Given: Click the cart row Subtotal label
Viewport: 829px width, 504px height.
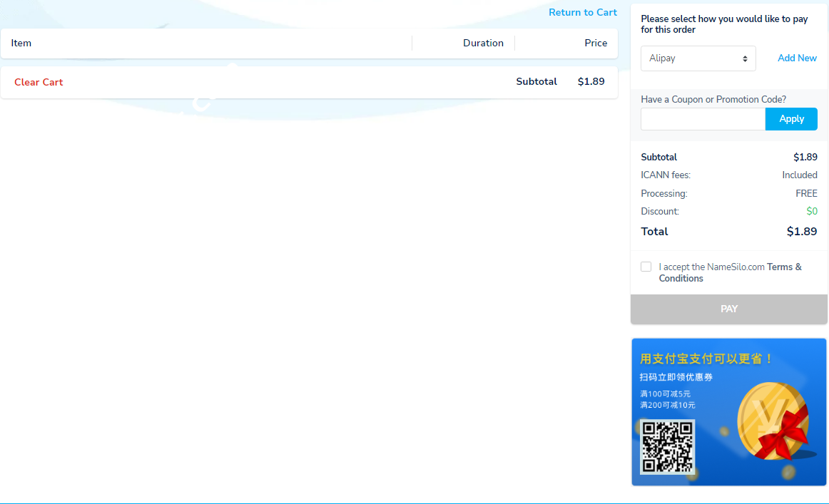Looking at the screenshot, I should pyautogui.click(x=536, y=82).
